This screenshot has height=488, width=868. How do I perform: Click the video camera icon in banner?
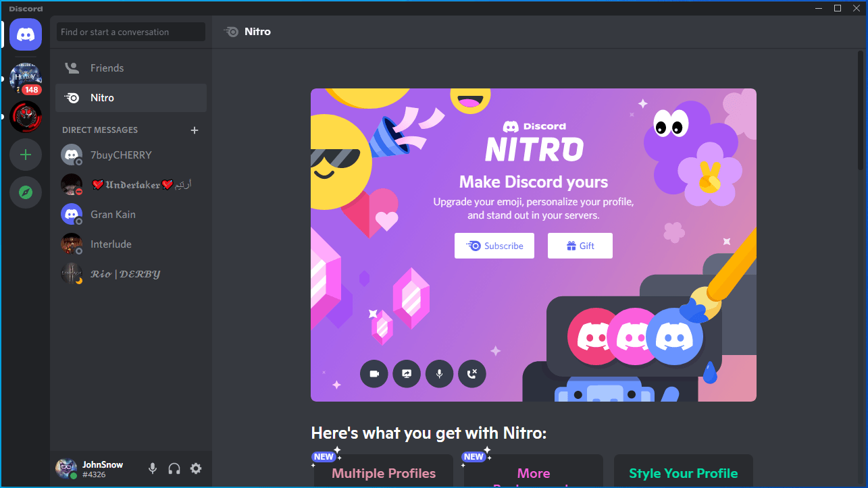click(374, 374)
